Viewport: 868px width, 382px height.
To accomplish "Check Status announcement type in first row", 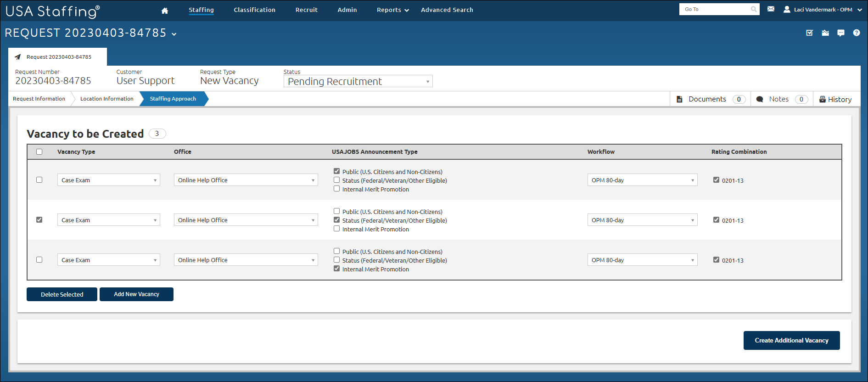I will [x=337, y=180].
